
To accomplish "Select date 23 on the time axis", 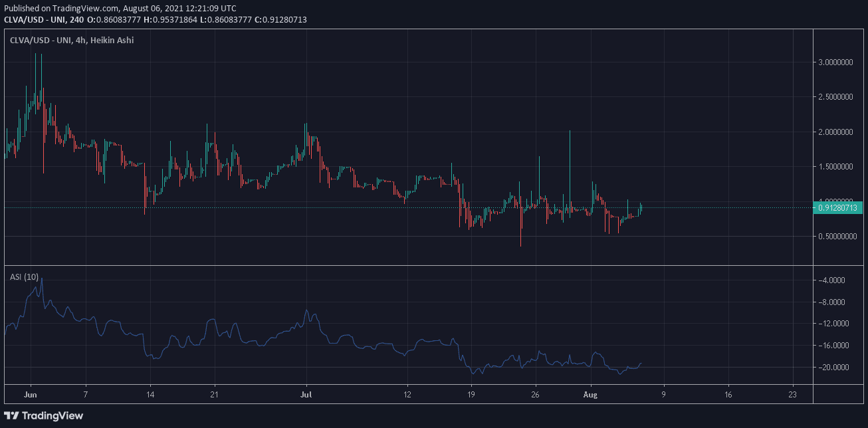I will click(792, 394).
